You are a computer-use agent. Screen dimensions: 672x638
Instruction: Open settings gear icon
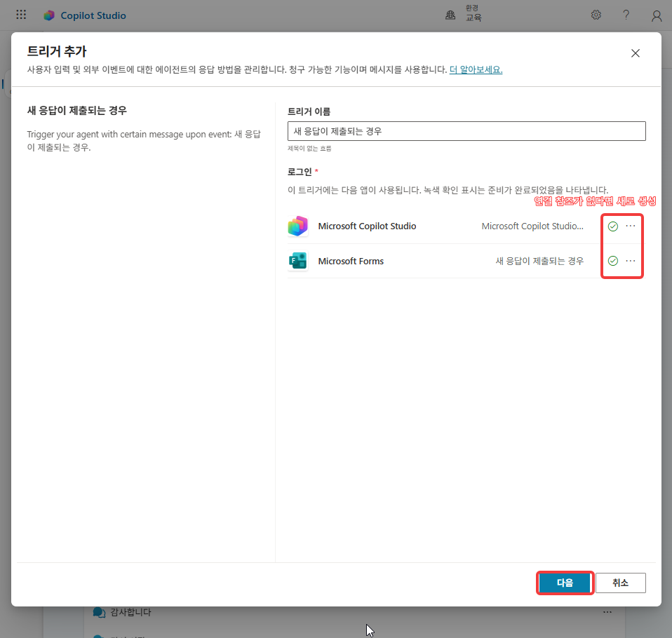tap(596, 15)
